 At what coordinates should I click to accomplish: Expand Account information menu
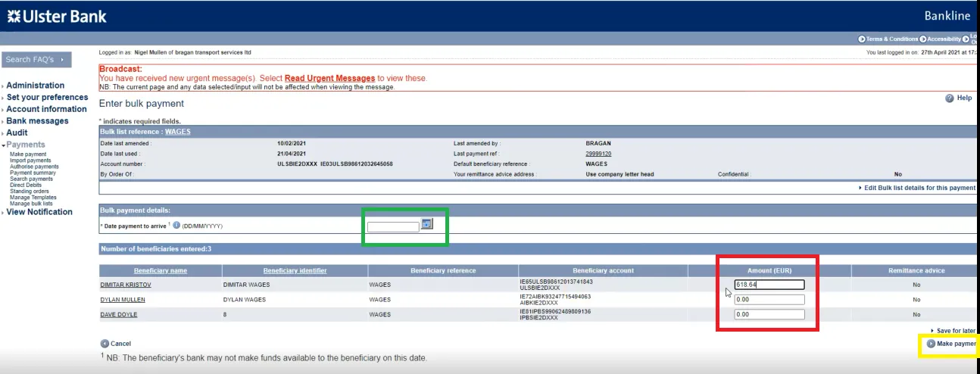pos(46,109)
